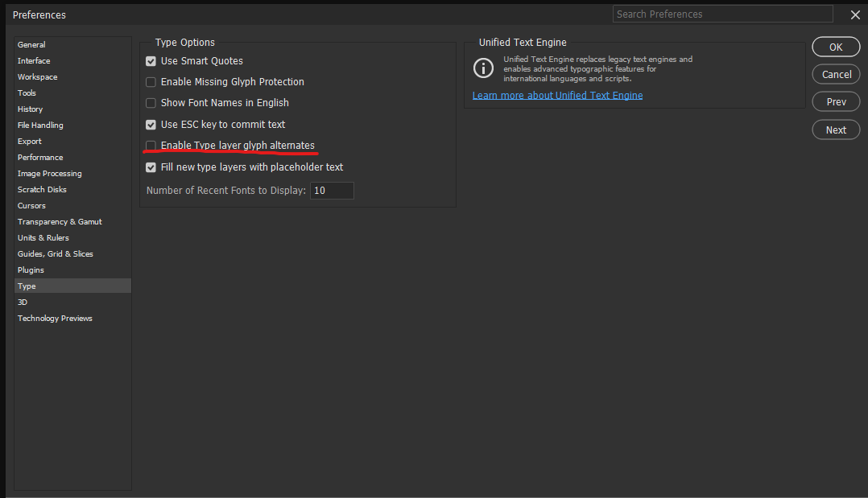
Task: Select the Performance preferences category
Action: click(x=40, y=158)
